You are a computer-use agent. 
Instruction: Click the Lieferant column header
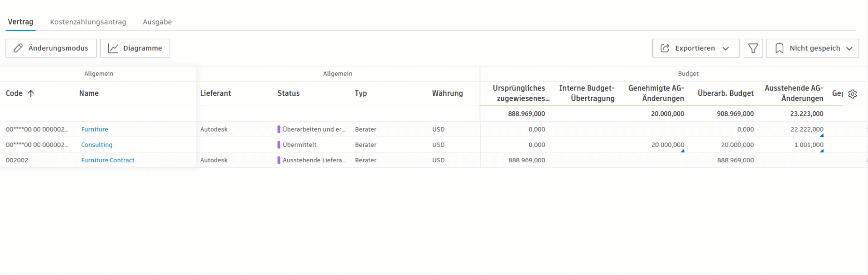point(216,93)
